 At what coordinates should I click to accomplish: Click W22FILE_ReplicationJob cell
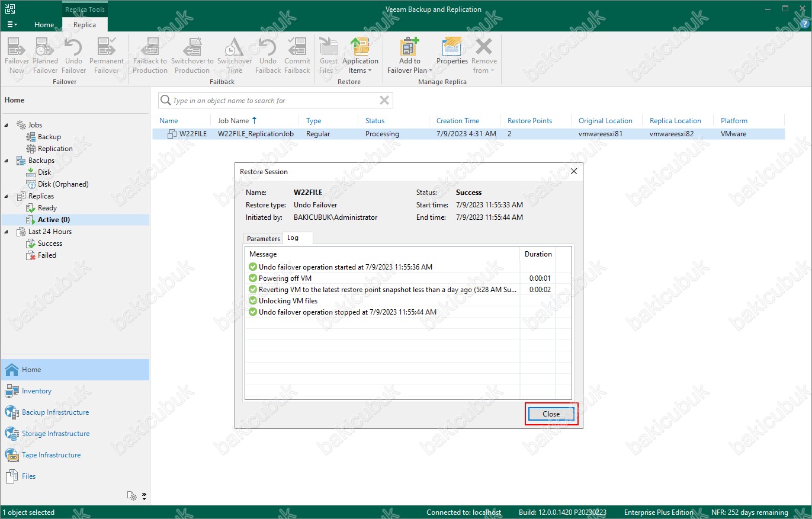pos(256,134)
